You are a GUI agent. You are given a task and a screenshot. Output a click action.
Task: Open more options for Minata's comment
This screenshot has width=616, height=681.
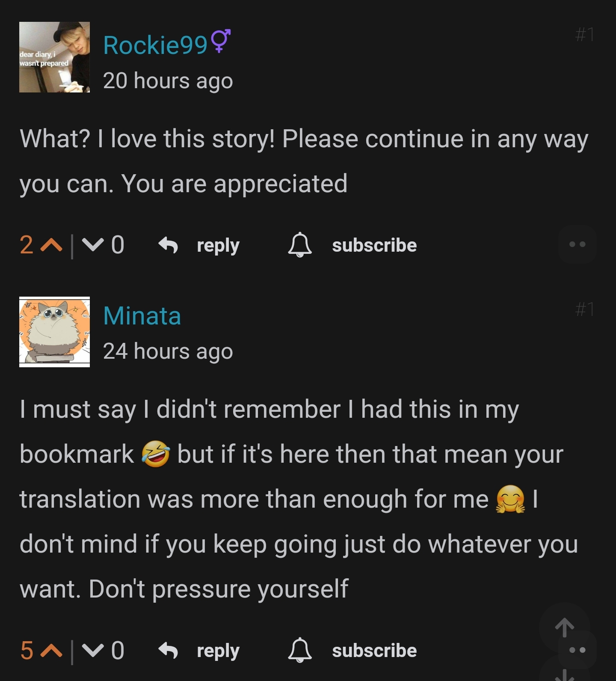click(577, 650)
